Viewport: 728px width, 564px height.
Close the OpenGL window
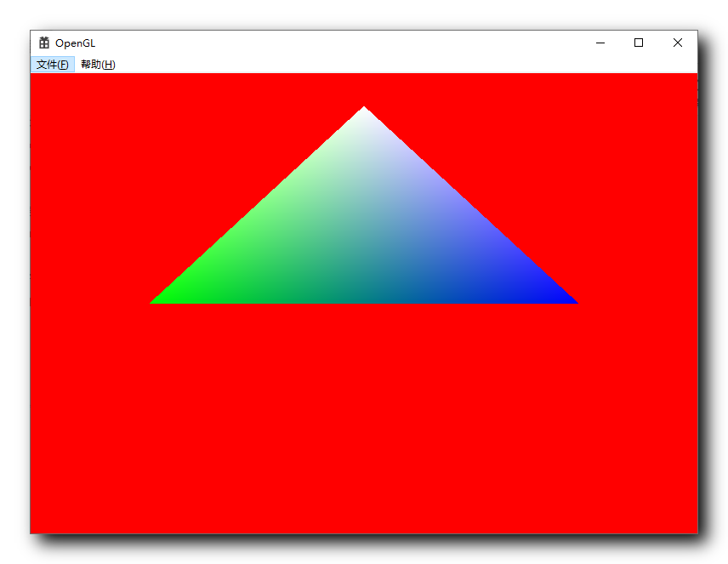[678, 43]
